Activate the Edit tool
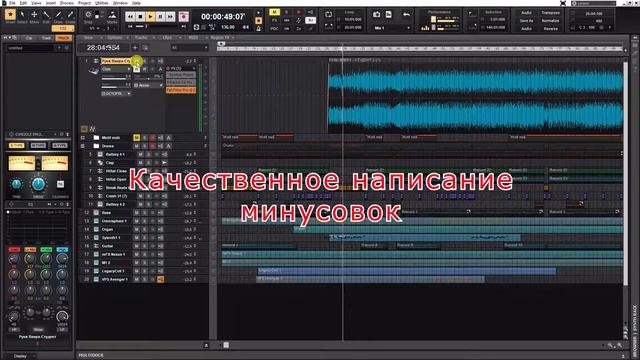The image size is (640, 360). point(46,16)
